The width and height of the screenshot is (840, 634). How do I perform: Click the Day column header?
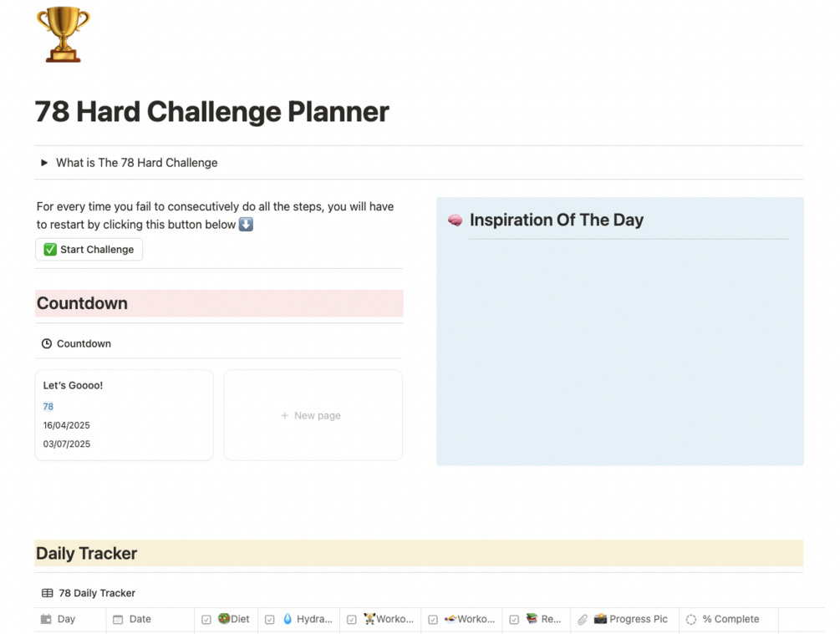(66, 619)
